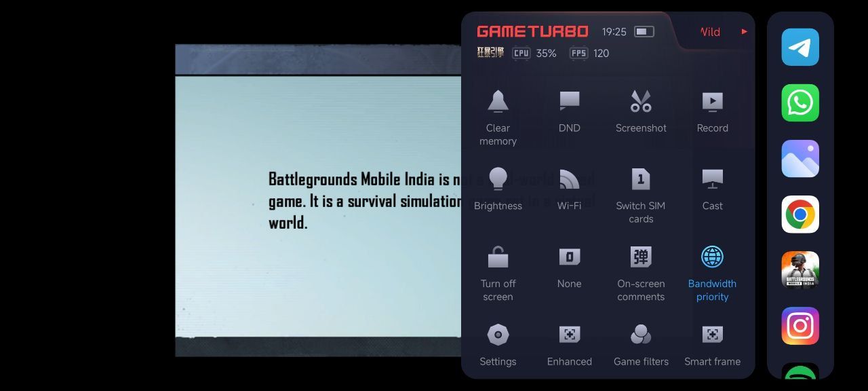Screen dimensions: 868x391
Task: Enable DND mode in Game Turbo
Action: pos(569,101)
